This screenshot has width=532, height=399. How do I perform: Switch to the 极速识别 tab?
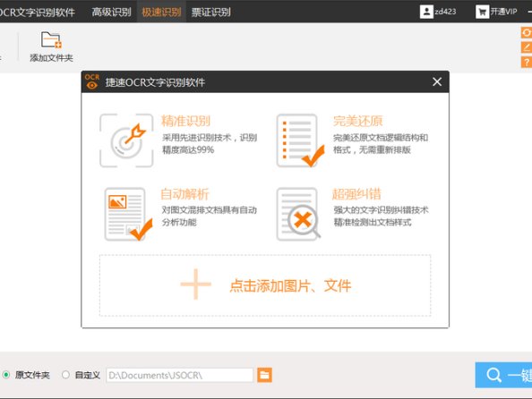(161, 13)
